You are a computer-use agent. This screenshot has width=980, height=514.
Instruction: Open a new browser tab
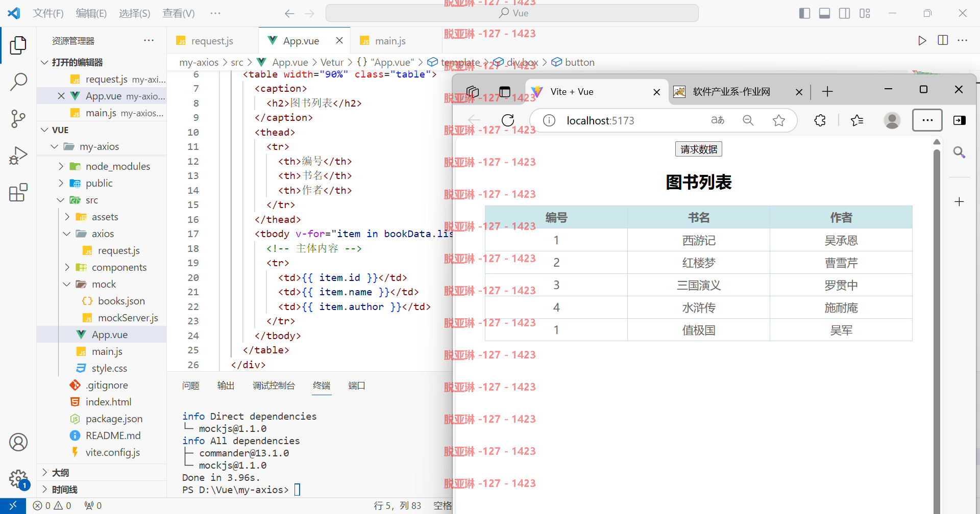pyautogui.click(x=827, y=92)
